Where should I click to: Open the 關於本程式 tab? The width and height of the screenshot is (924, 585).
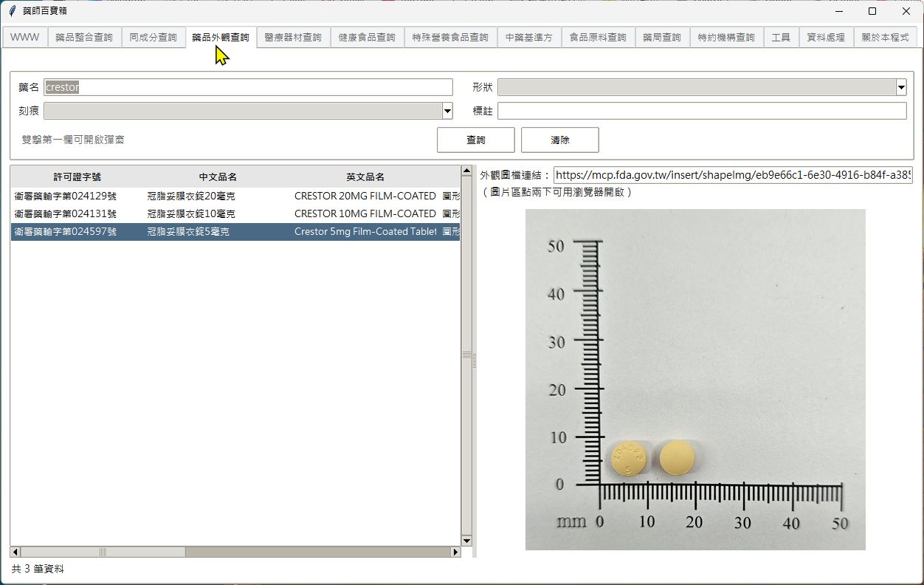[x=885, y=38]
